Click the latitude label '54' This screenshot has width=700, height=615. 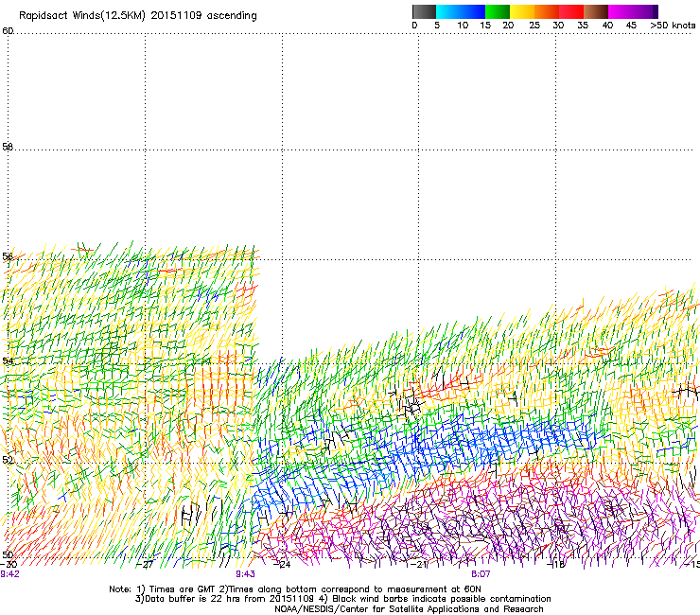8,360
